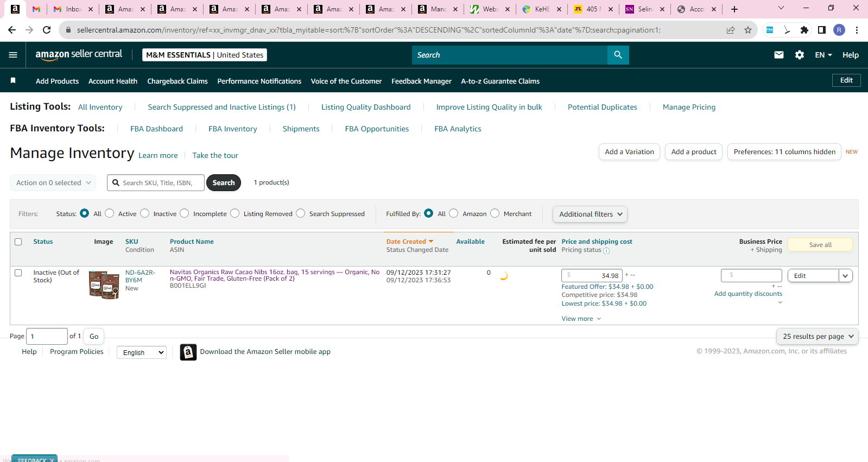Open the 25 results per page dropdown
The image size is (868, 462).
point(818,336)
